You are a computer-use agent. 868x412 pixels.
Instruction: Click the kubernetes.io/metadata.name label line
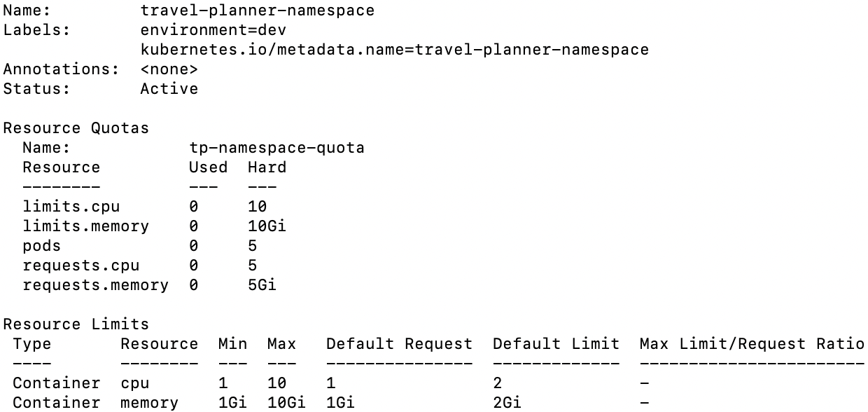click(394, 50)
